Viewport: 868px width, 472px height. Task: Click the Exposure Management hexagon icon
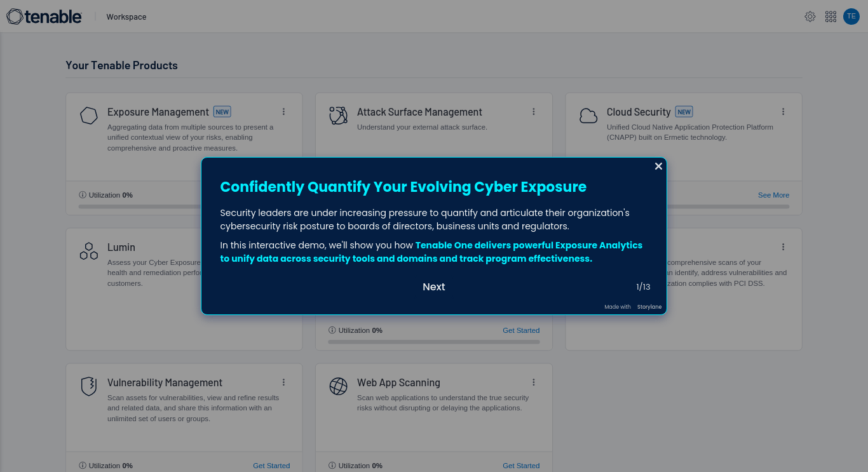click(x=89, y=116)
